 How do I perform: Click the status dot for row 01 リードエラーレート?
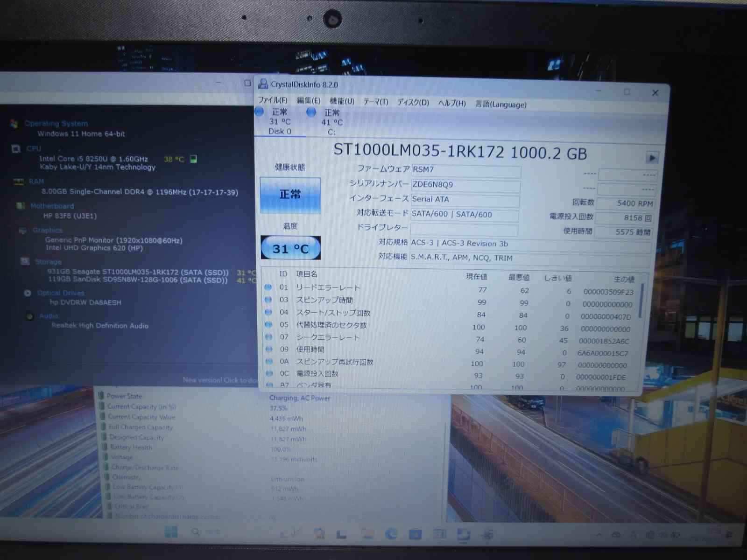tap(268, 287)
